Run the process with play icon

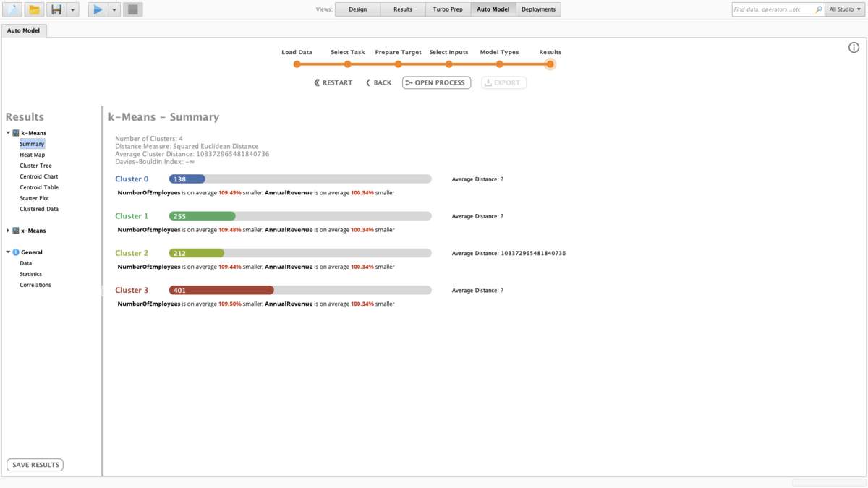[98, 9]
